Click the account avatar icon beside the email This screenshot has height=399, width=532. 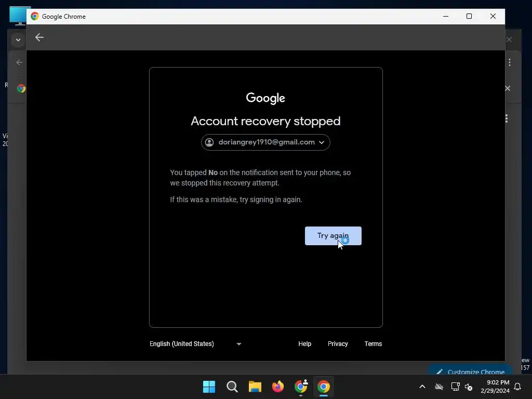pos(209,142)
